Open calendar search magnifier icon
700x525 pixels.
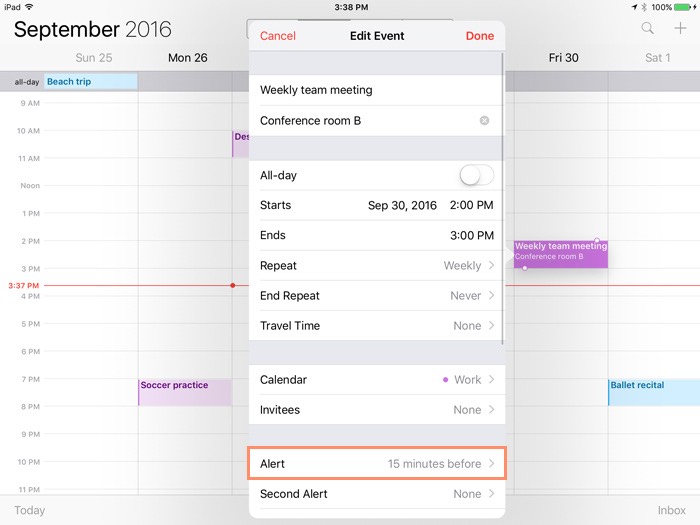pyautogui.click(x=649, y=29)
